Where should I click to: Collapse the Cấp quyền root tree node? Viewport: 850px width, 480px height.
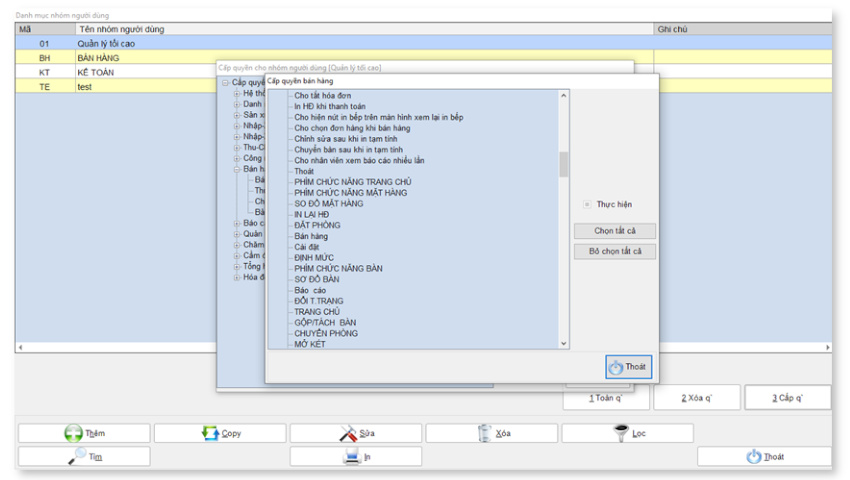coord(226,82)
